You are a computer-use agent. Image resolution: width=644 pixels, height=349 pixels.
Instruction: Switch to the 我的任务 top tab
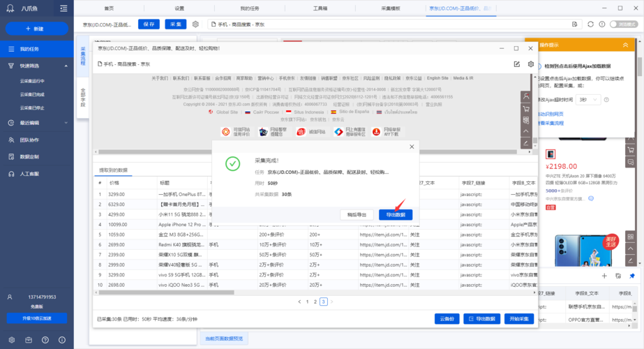click(x=250, y=8)
